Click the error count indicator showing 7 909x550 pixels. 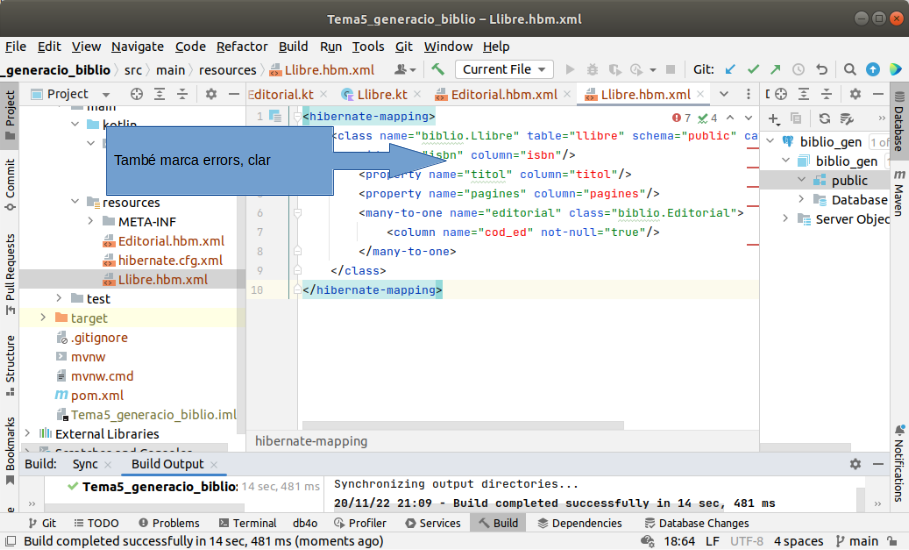pyautogui.click(x=681, y=118)
